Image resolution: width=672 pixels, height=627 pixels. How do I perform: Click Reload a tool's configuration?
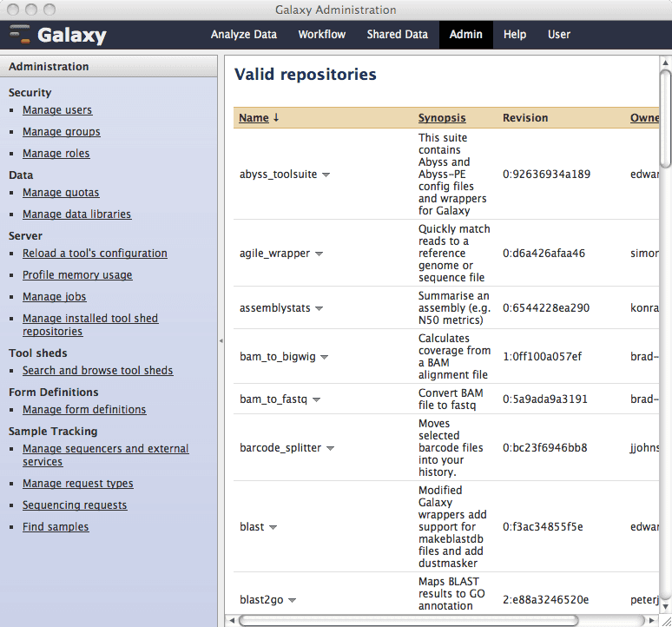coord(95,254)
